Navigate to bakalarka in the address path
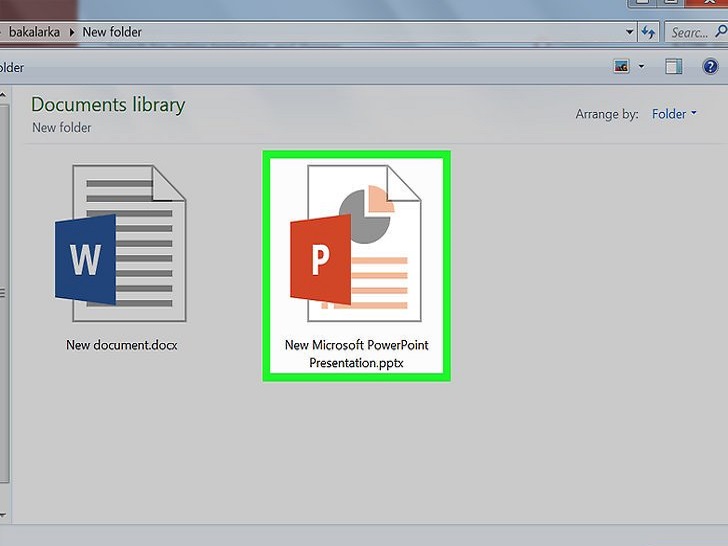728x546 pixels. pyautogui.click(x=34, y=32)
